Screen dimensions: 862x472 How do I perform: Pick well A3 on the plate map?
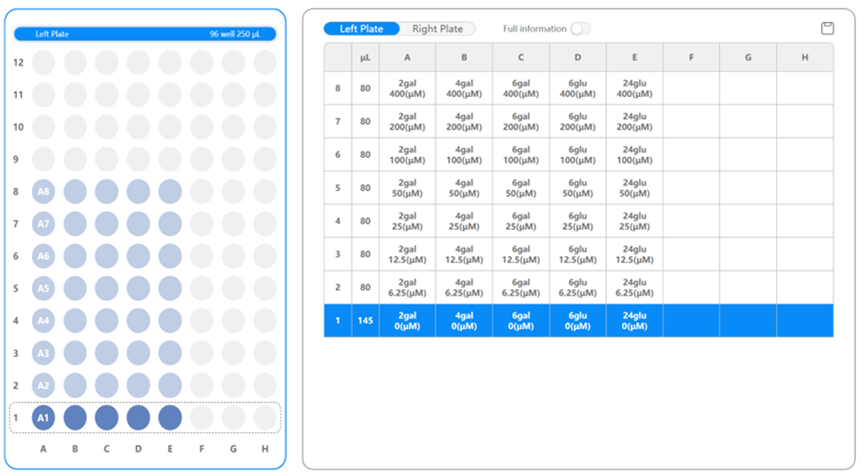pos(43,353)
